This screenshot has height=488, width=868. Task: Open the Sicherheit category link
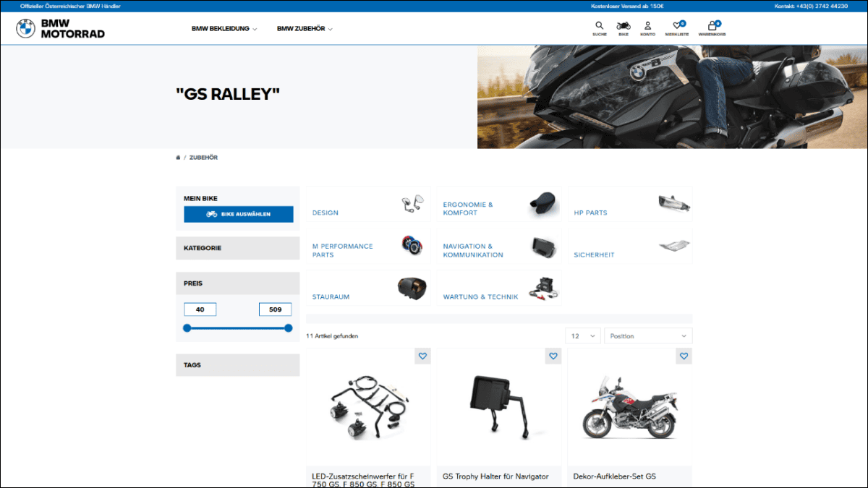594,254
